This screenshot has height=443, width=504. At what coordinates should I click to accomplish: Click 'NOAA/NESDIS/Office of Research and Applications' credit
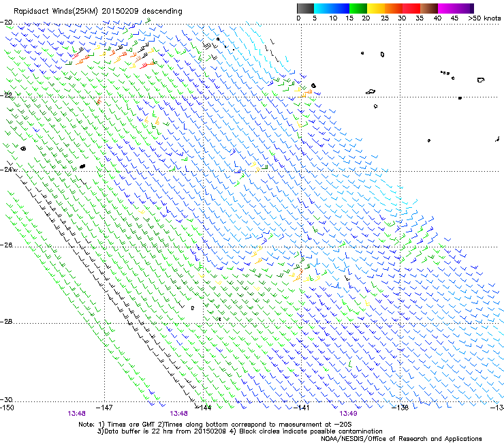[401, 439]
